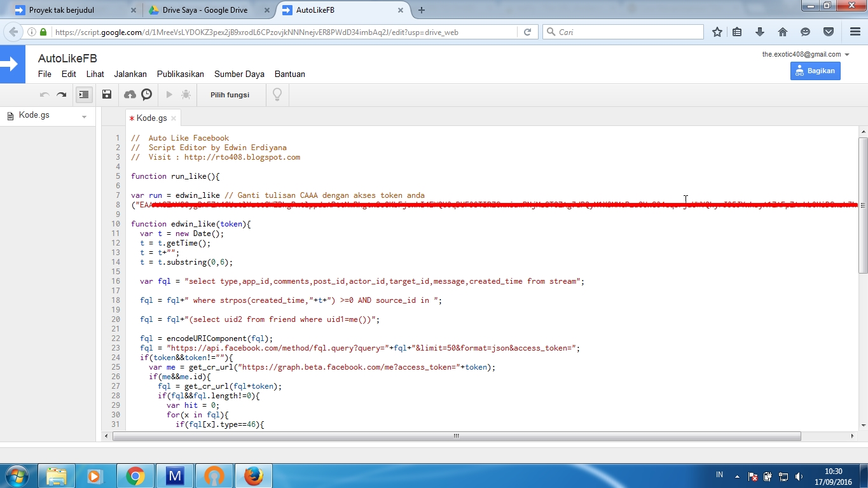Launch Windows Media Player from the taskbar
Screen dimensions: 868x488
(x=95, y=476)
